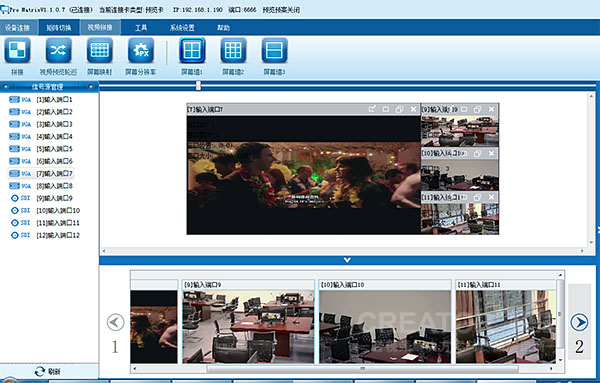Go to next preview page arrow
600x383 pixels.
[x=579, y=322]
